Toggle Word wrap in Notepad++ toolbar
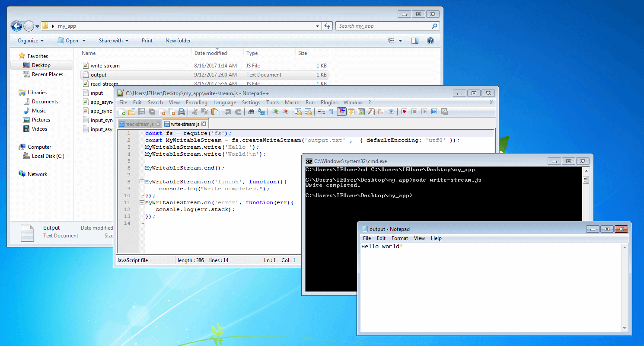This screenshot has width=644, height=346. (321, 112)
